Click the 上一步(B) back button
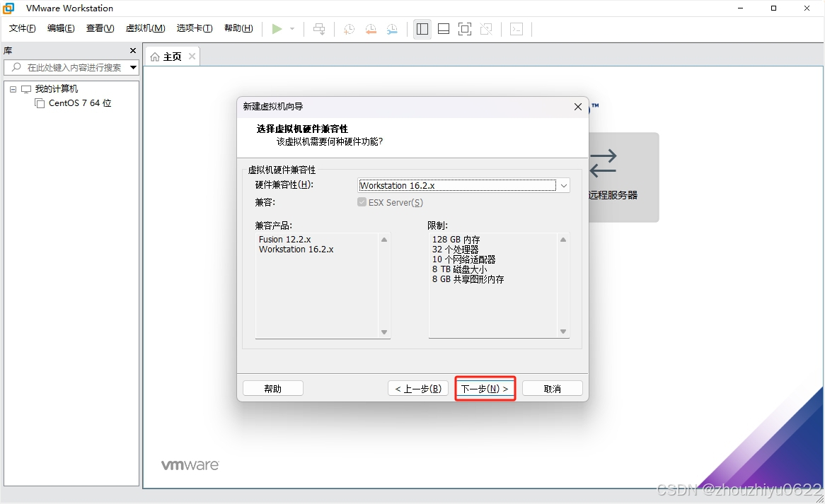Screen dimensions: 825x504 418,388
